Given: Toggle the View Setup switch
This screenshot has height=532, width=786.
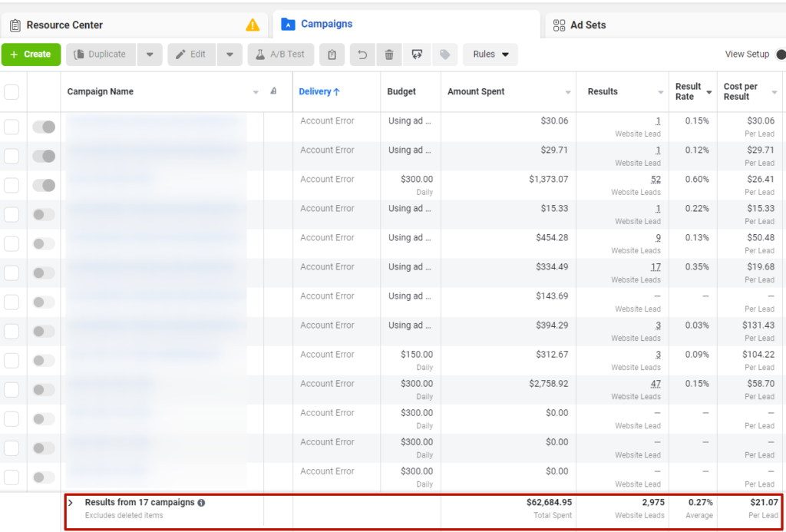Looking at the screenshot, I should click(781, 55).
